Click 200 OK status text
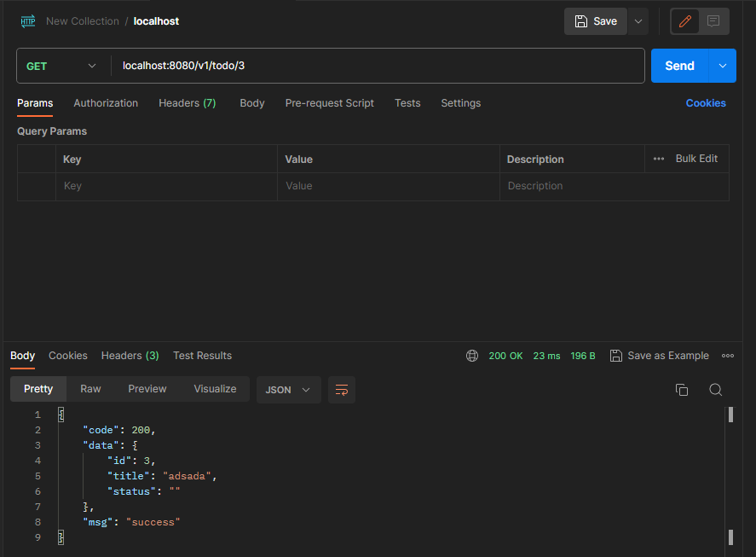This screenshot has width=756, height=557. coord(505,356)
